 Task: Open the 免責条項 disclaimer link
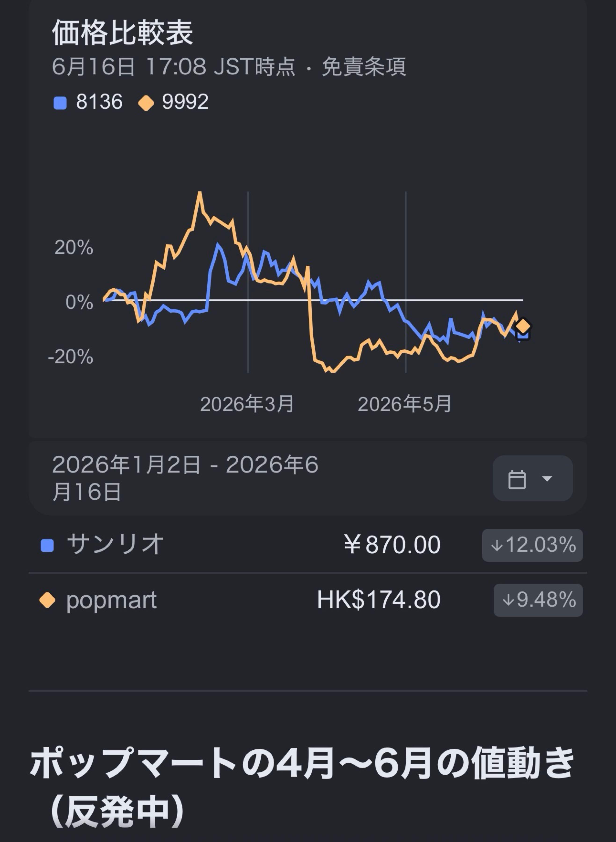pyautogui.click(x=364, y=67)
